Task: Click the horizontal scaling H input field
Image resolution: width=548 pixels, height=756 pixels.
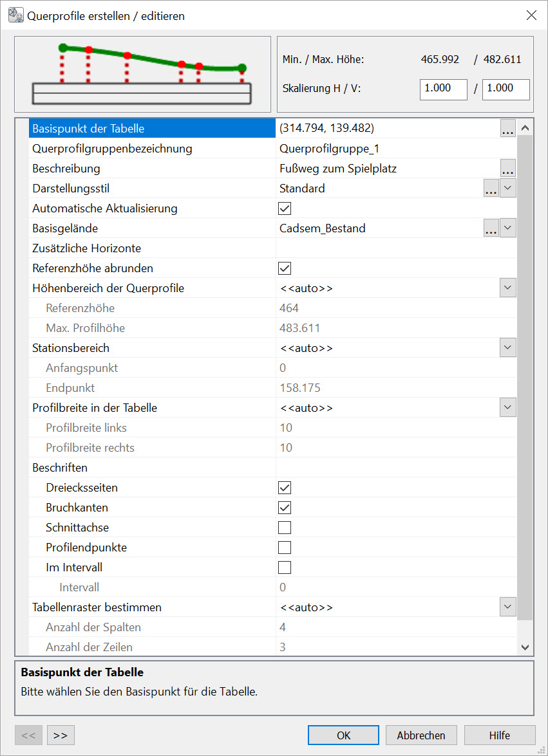Action: [x=443, y=89]
